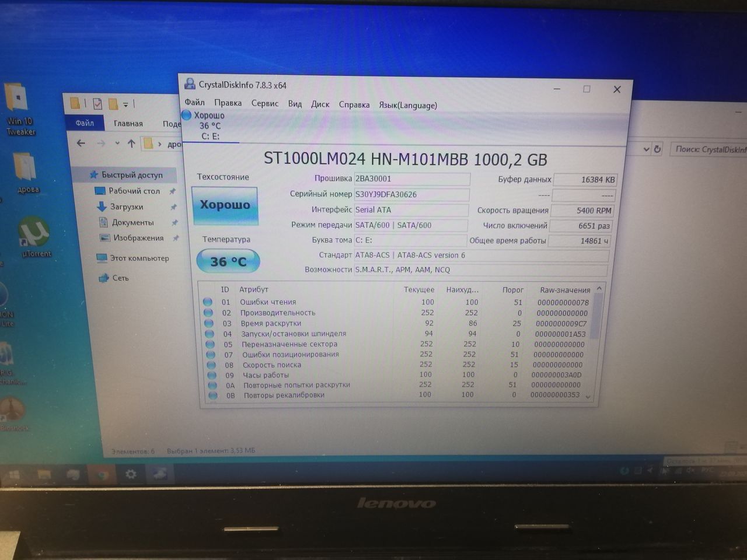This screenshot has height=560, width=747.
Task: Click the Serial ATA interface field
Action: click(x=411, y=210)
